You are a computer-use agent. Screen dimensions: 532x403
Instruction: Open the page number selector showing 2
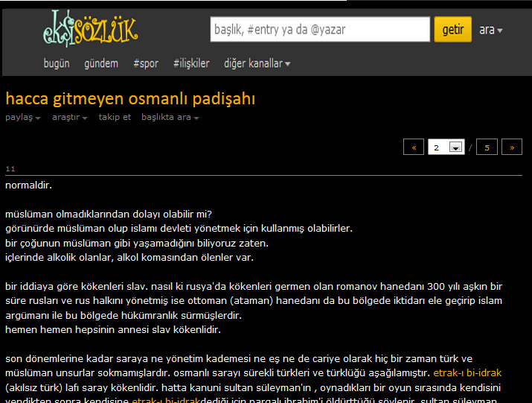pyautogui.click(x=446, y=147)
